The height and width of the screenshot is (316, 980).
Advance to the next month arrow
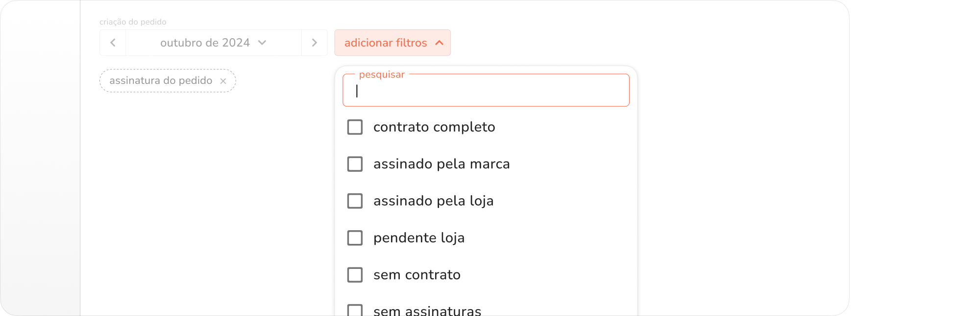point(315,43)
